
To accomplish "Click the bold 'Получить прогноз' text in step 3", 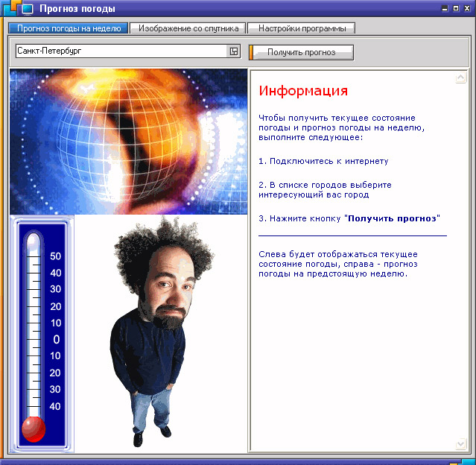I will (x=392, y=218).
